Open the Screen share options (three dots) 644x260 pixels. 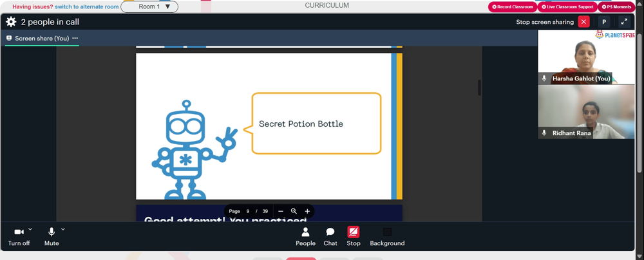pyautogui.click(x=75, y=38)
